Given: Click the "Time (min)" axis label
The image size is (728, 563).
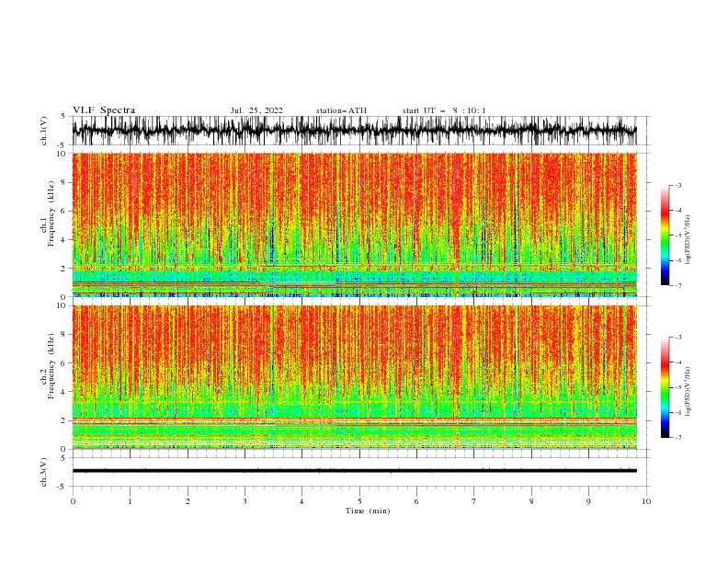Looking at the screenshot, I should click(368, 511).
